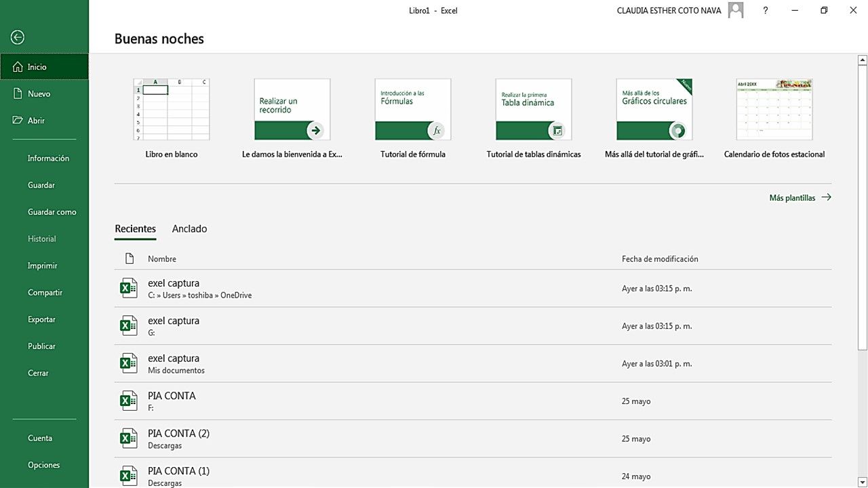Open Opciones at the sidebar bottom
The image size is (868, 488).
click(x=43, y=465)
